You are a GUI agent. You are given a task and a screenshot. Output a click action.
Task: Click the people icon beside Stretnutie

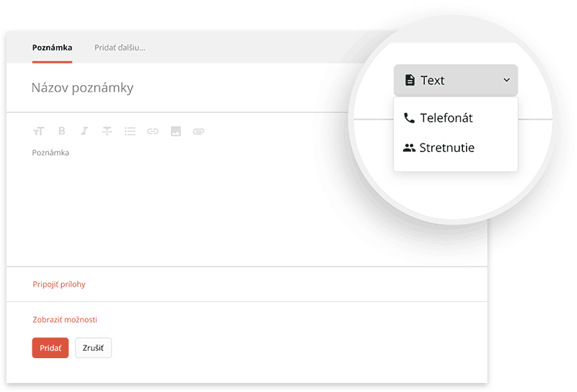[409, 148]
